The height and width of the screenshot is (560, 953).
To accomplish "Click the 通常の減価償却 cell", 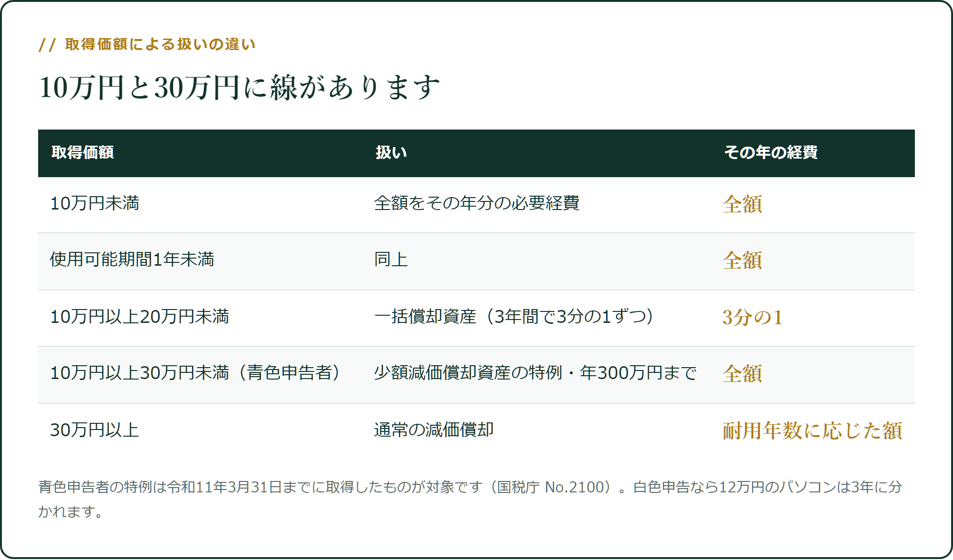I will coord(434,430).
